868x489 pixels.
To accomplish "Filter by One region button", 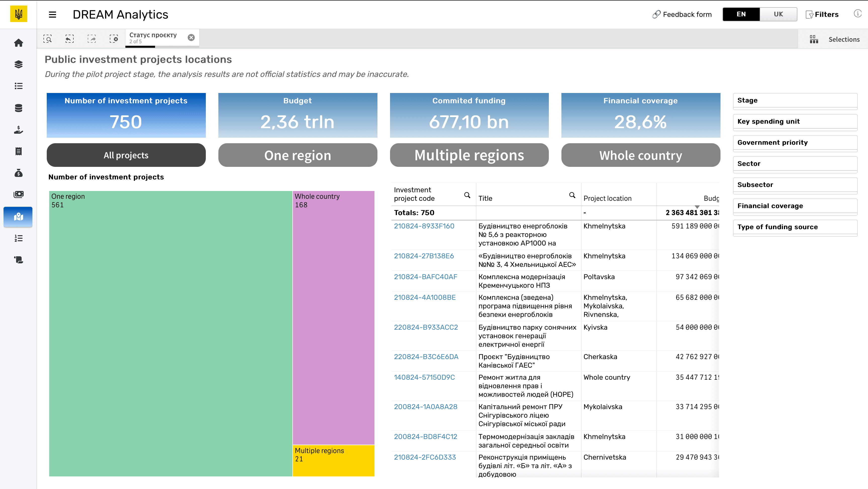I will (298, 155).
